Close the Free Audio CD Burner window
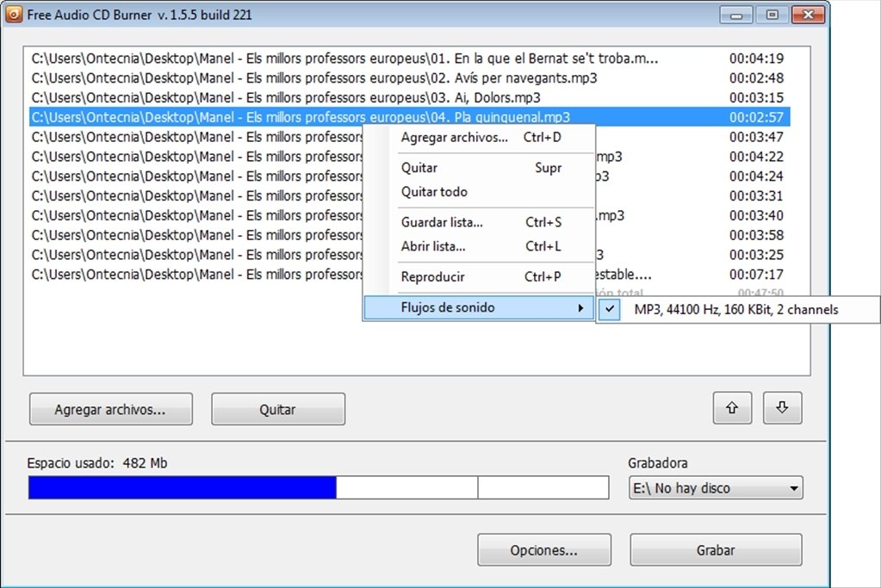Viewport: 881px width, 588px height. pos(809,15)
